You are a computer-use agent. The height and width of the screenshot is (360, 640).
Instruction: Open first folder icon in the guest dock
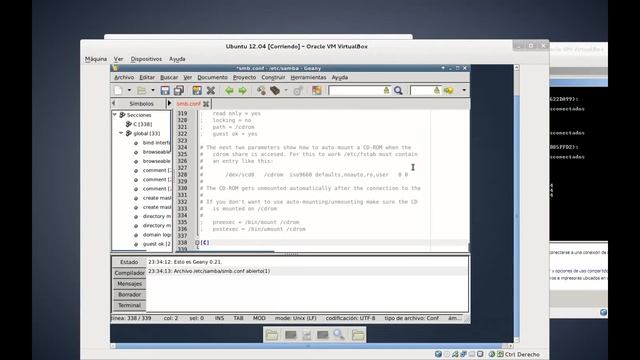click(x=272, y=335)
